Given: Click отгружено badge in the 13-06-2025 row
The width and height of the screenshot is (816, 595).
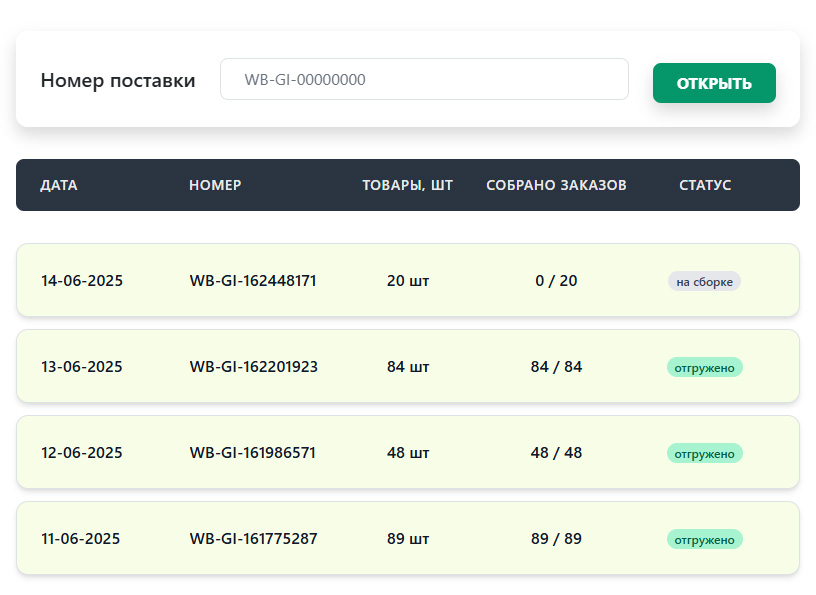Looking at the screenshot, I should tap(705, 368).
